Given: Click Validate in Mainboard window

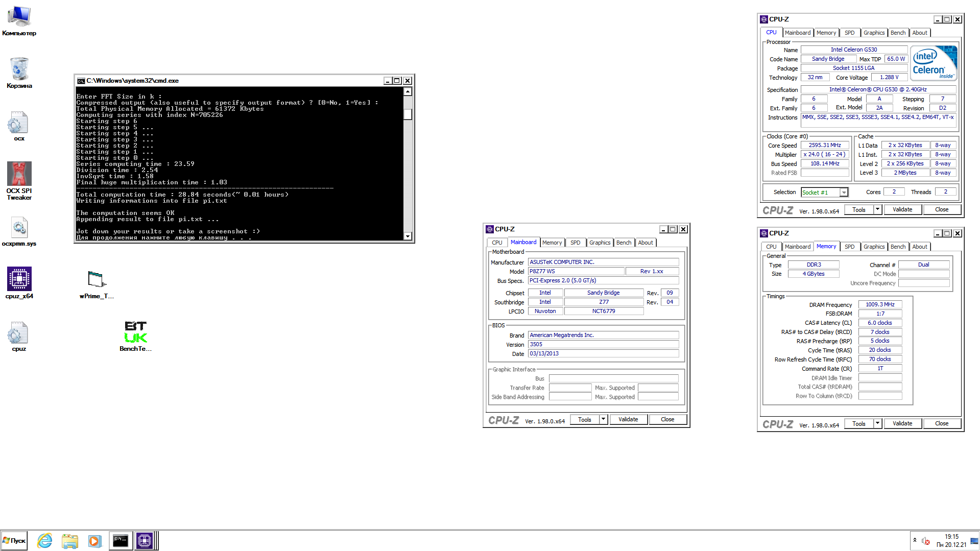Looking at the screenshot, I should pyautogui.click(x=628, y=419).
